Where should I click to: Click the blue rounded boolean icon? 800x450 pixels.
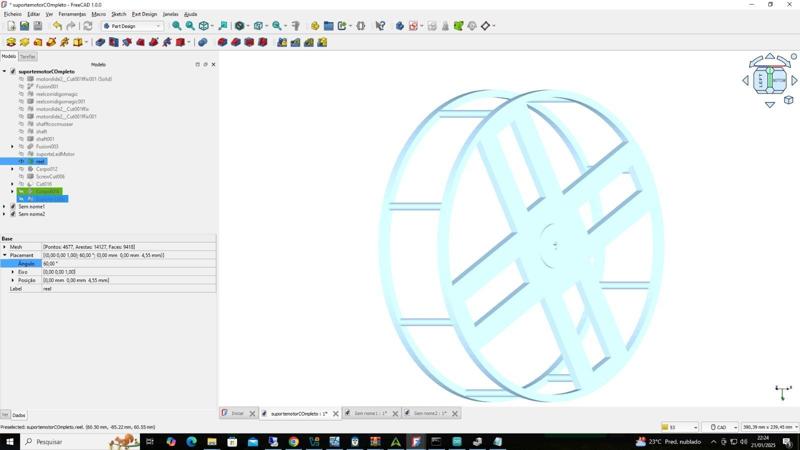[203, 42]
